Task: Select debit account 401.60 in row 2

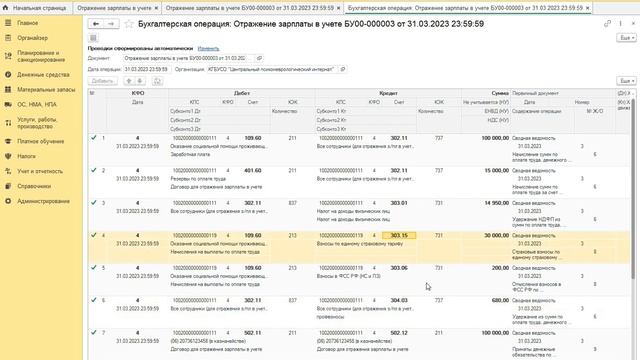Action: [253, 171]
